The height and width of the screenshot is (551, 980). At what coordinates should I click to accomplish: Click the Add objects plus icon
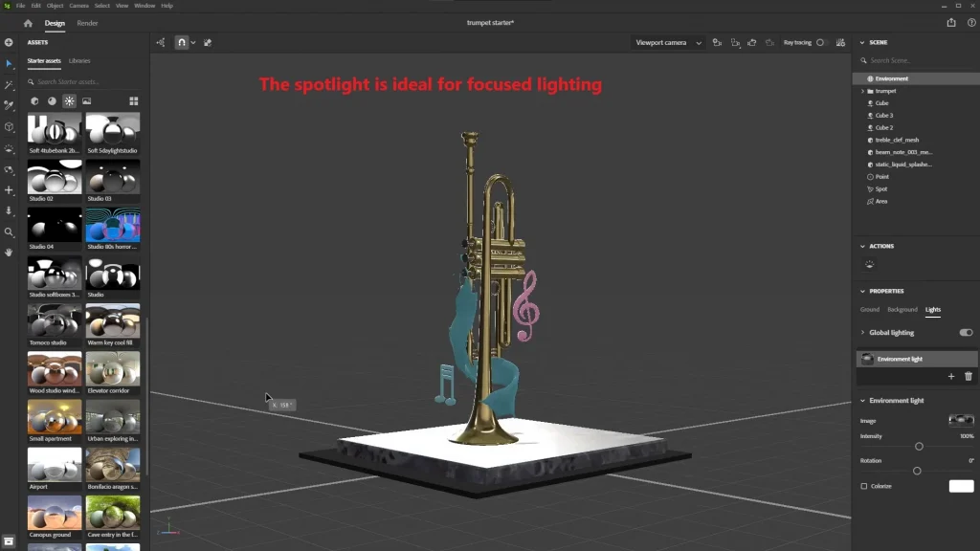point(9,42)
